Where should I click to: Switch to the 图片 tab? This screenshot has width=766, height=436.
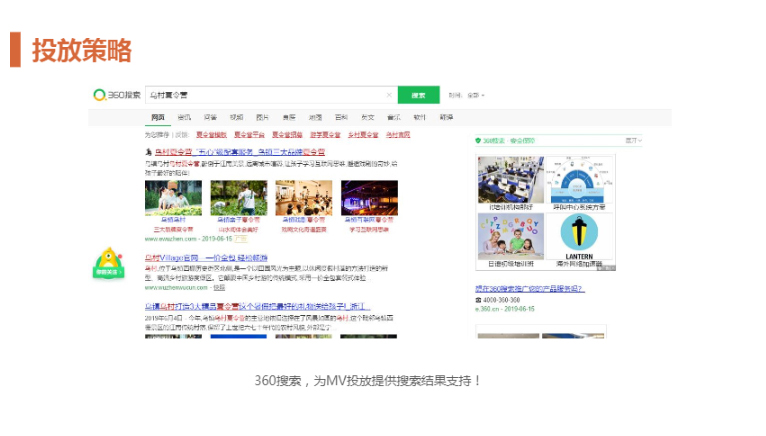coord(262,116)
